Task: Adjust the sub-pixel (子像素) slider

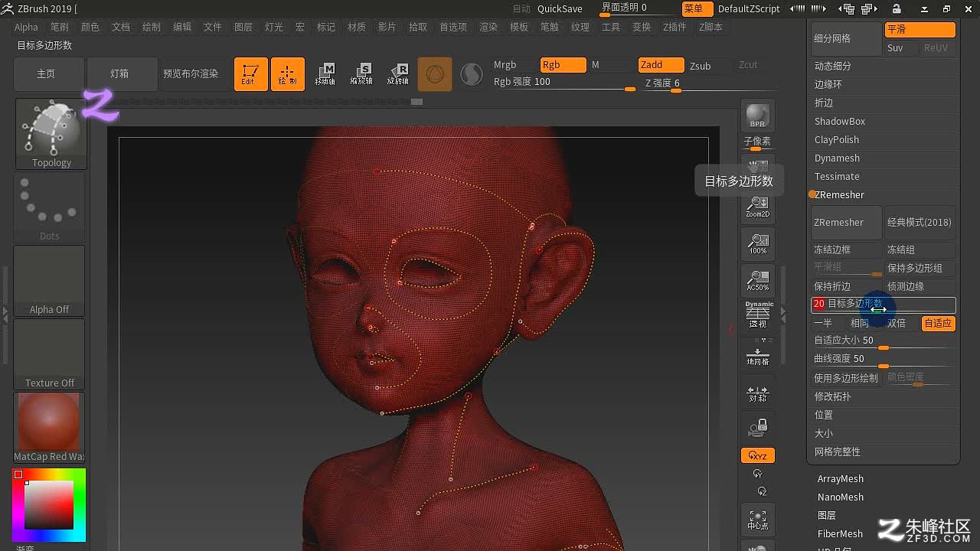Action: 757,144
